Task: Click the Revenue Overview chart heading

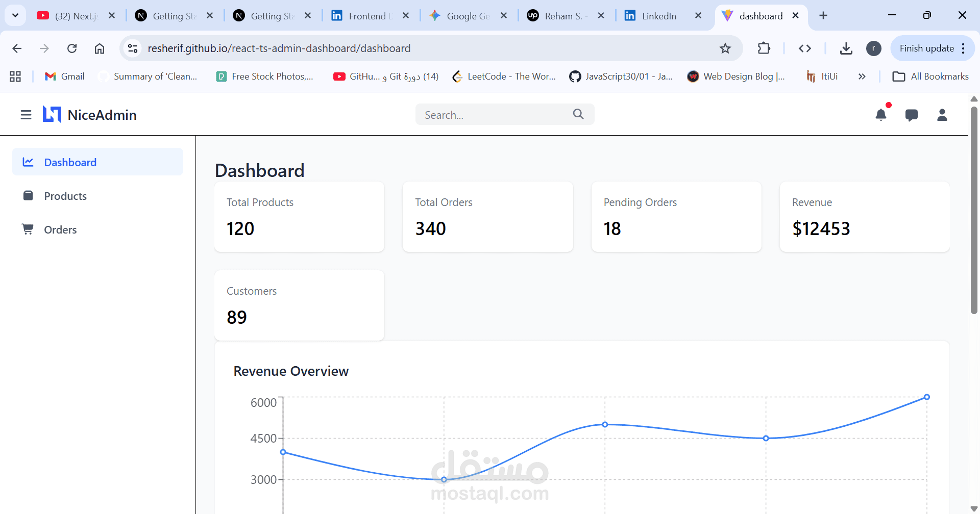Action: 291,371
